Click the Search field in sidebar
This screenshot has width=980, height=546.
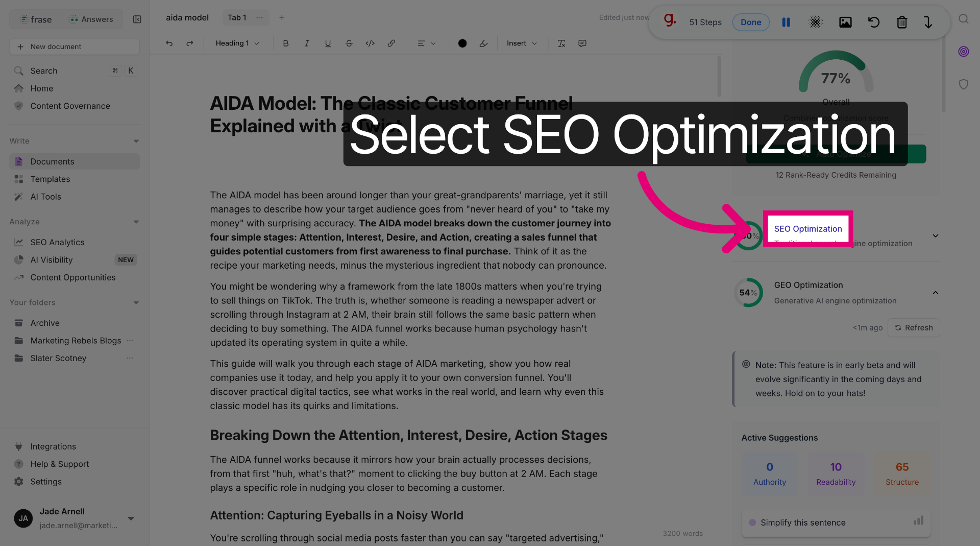point(75,71)
